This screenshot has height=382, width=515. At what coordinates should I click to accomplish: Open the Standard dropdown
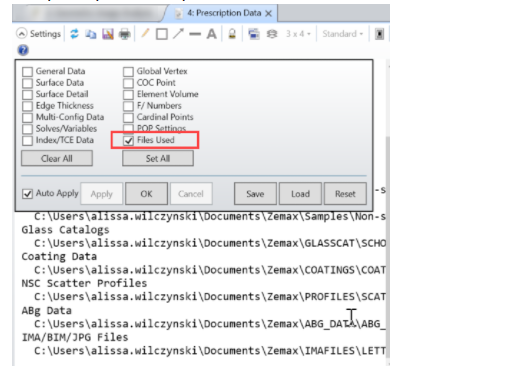(x=342, y=34)
